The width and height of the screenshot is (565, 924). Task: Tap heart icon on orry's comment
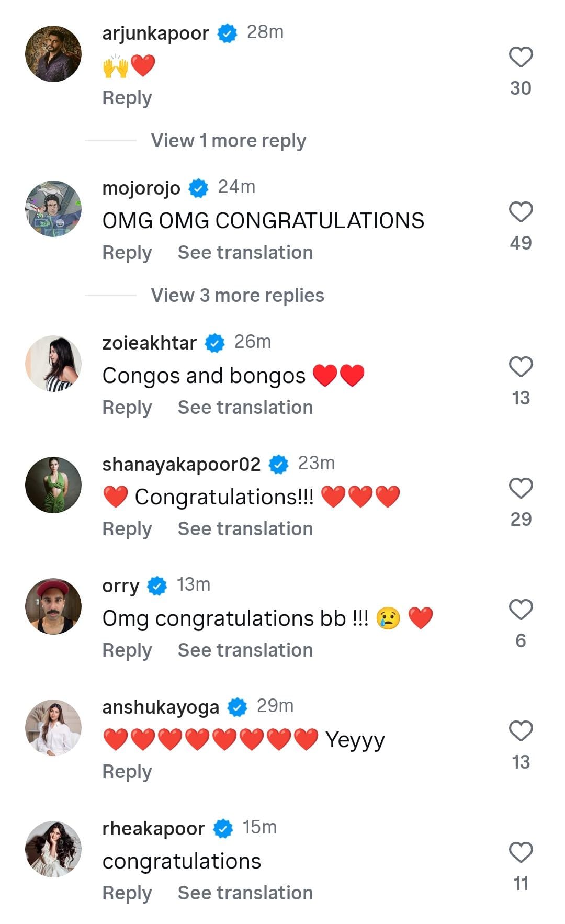click(x=521, y=610)
